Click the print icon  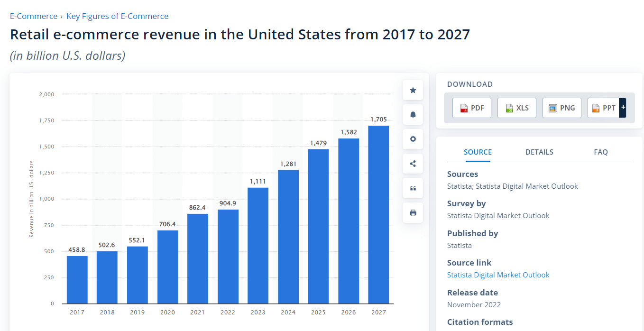click(413, 213)
